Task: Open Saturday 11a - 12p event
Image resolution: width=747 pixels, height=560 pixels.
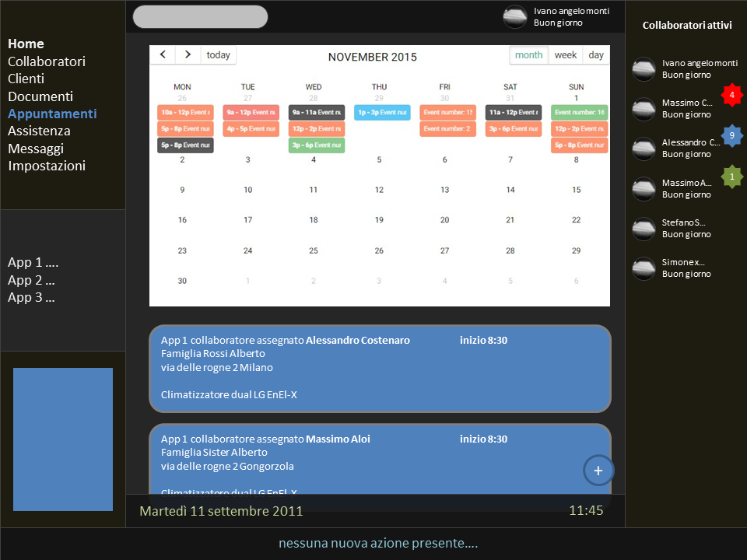Action: [x=514, y=112]
